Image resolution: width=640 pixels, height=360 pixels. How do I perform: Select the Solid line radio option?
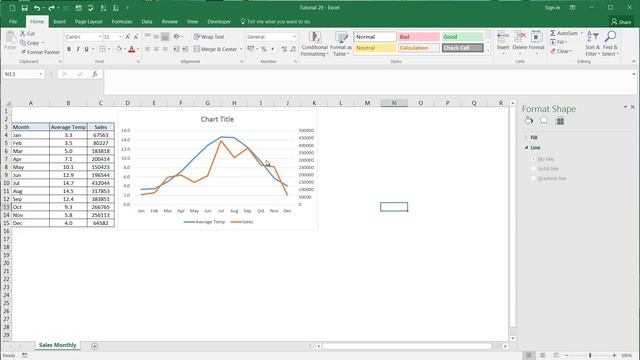[533, 169]
